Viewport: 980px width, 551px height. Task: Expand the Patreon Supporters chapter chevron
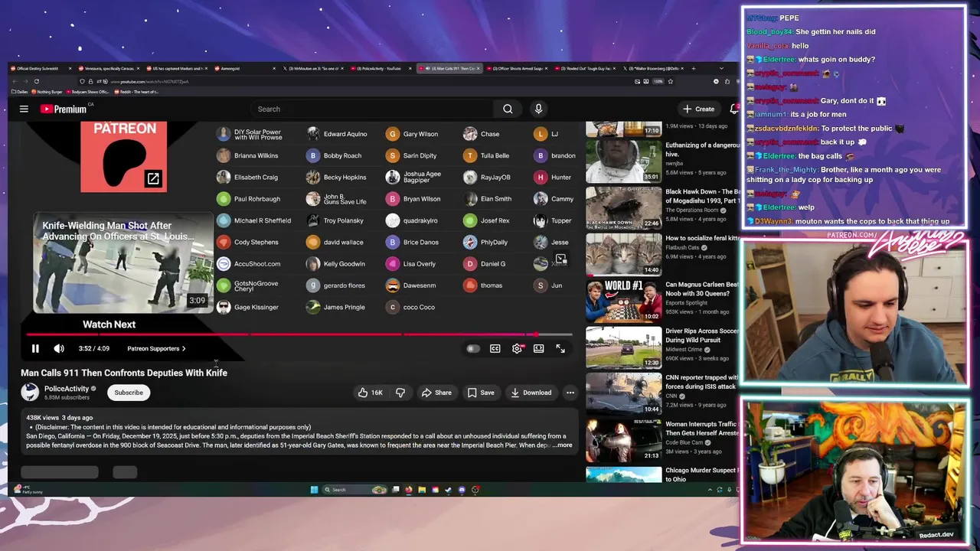[x=184, y=349]
